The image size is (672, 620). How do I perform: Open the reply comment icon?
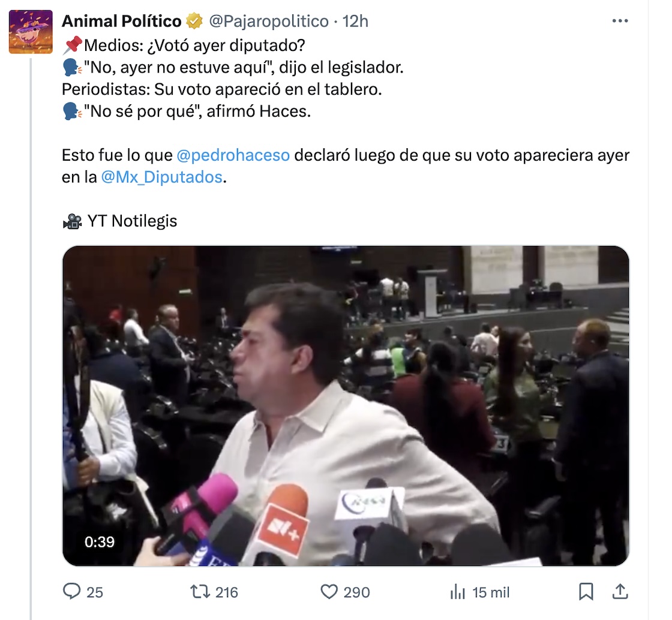(71, 592)
